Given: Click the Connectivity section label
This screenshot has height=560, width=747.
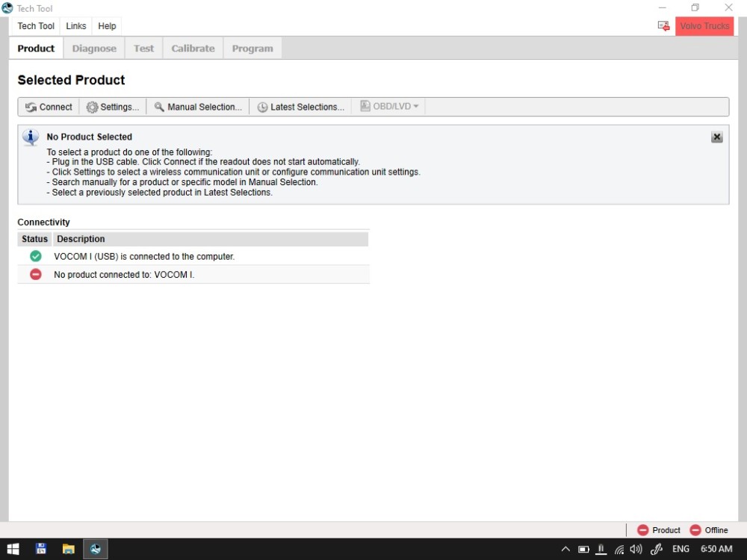Looking at the screenshot, I should pyautogui.click(x=44, y=223).
